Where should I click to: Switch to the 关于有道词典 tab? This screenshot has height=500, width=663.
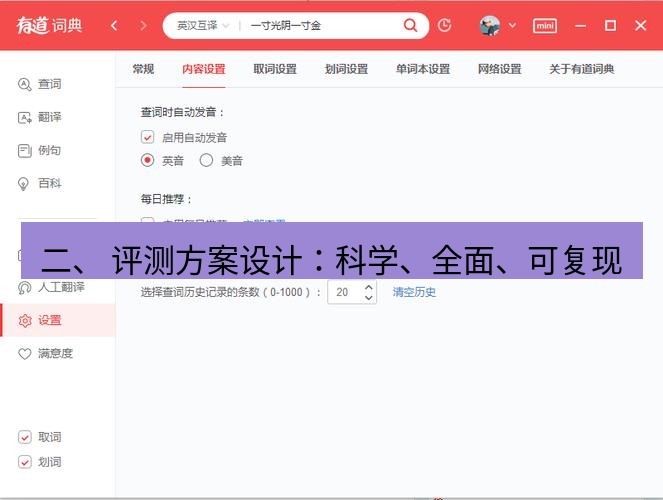click(581, 69)
